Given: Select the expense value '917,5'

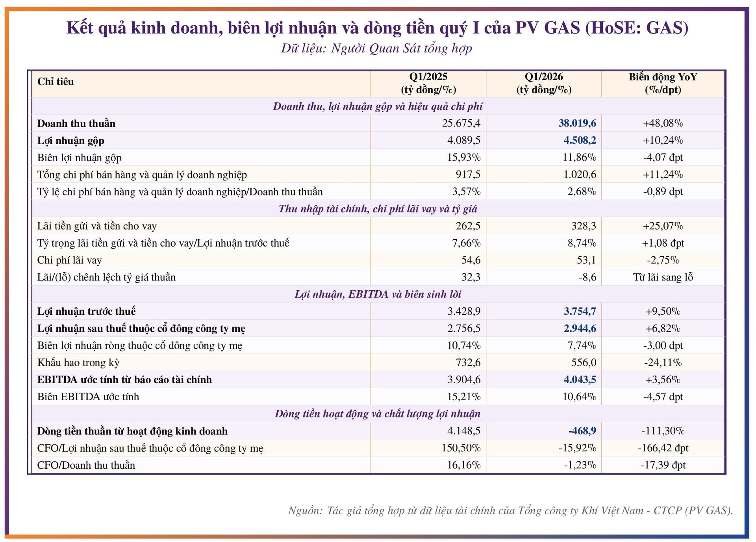Looking at the screenshot, I should click(468, 174).
